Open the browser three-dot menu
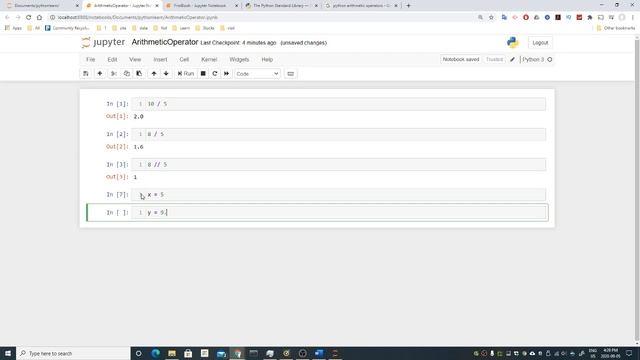Image resolution: width=640 pixels, height=360 pixels. click(633, 18)
